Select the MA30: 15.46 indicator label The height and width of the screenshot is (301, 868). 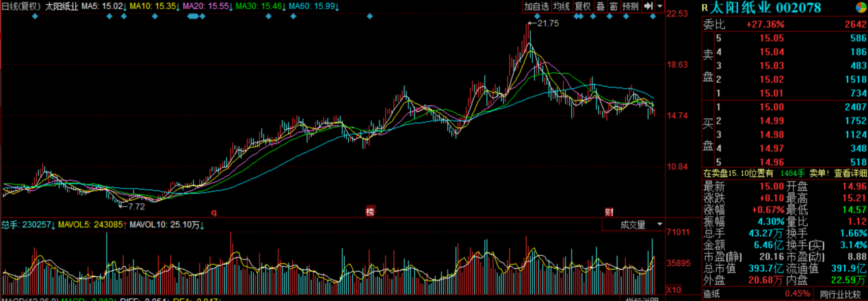click(261, 6)
